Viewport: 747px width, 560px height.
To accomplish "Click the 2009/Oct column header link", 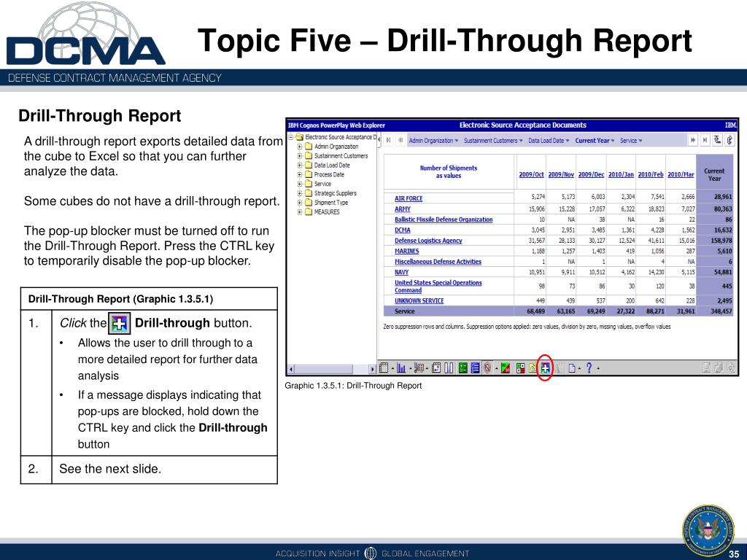I will pos(531,175).
